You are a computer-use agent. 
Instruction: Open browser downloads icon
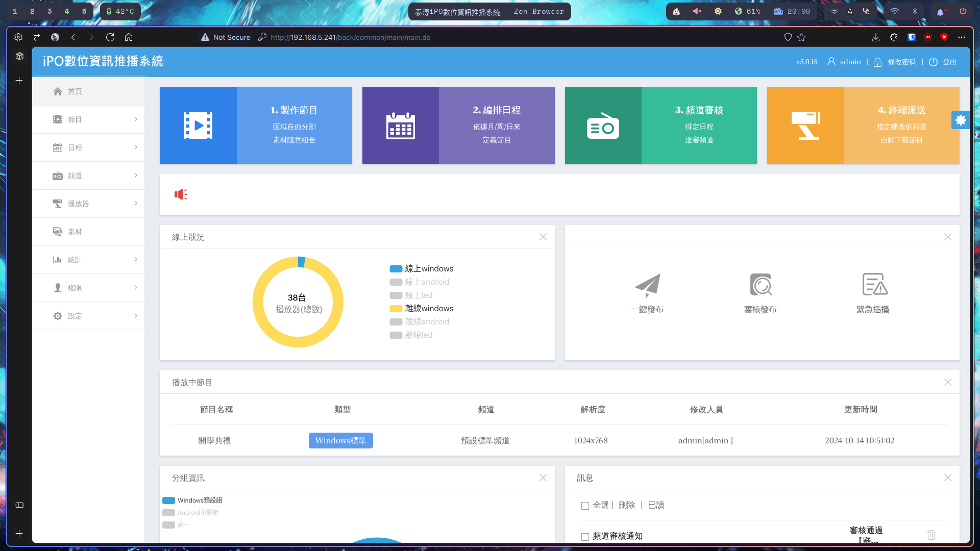click(x=875, y=37)
